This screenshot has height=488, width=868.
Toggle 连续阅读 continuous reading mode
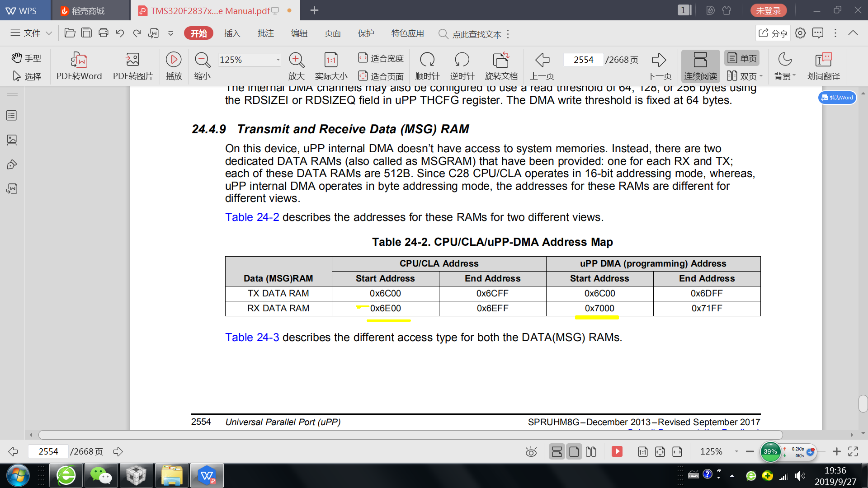pos(700,66)
